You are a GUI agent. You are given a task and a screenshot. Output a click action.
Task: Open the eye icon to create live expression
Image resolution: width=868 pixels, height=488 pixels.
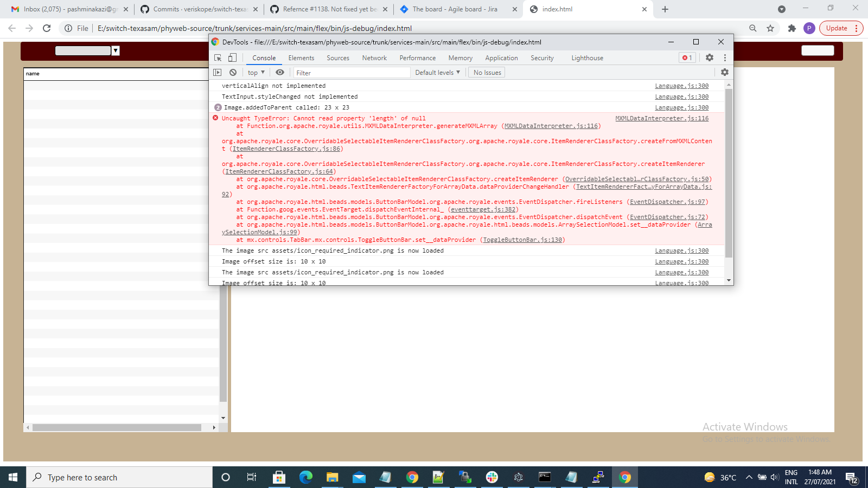click(280, 72)
